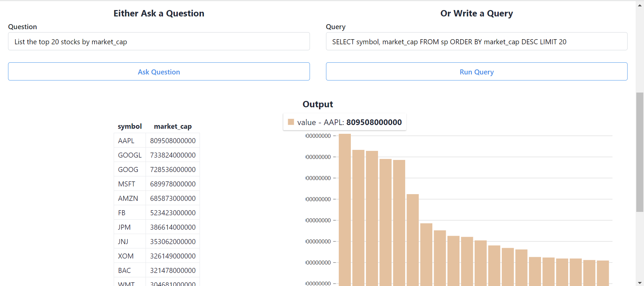Click the AAPL value tooltip text
The height and width of the screenshot is (286, 644).
tap(350, 122)
